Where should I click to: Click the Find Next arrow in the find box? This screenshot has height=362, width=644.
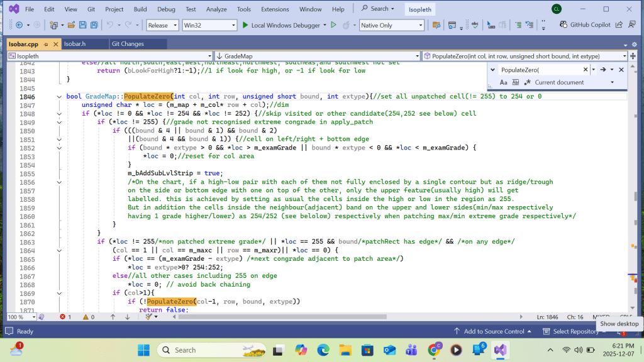602,70
